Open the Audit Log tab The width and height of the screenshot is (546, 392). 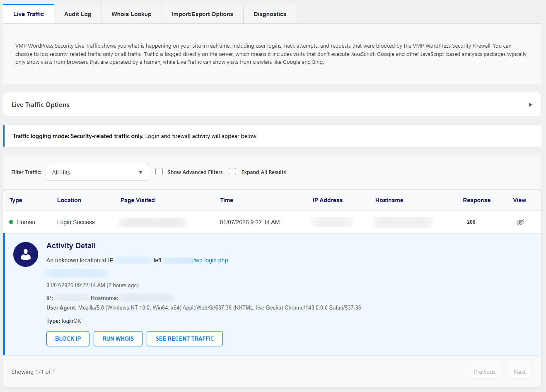click(x=77, y=14)
